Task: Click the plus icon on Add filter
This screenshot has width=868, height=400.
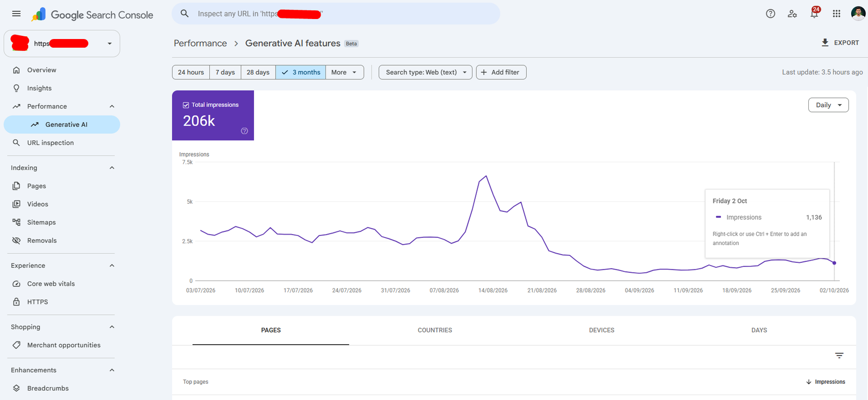Action: 484,72
